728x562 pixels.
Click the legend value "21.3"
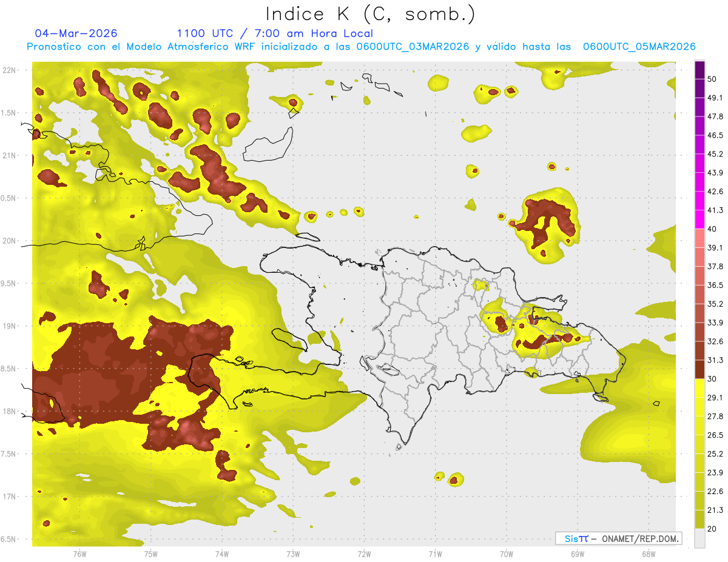(x=715, y=510)
